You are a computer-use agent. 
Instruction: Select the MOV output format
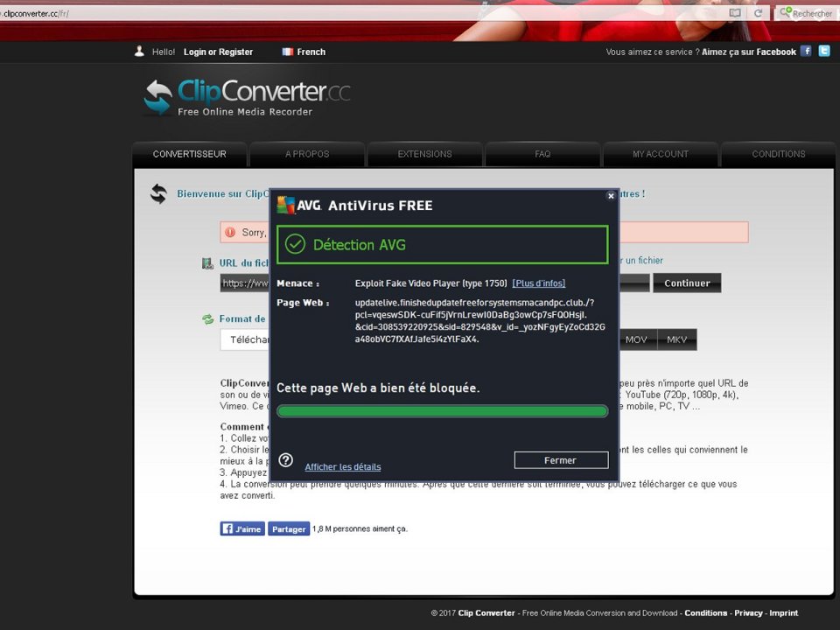click(636, 339)
